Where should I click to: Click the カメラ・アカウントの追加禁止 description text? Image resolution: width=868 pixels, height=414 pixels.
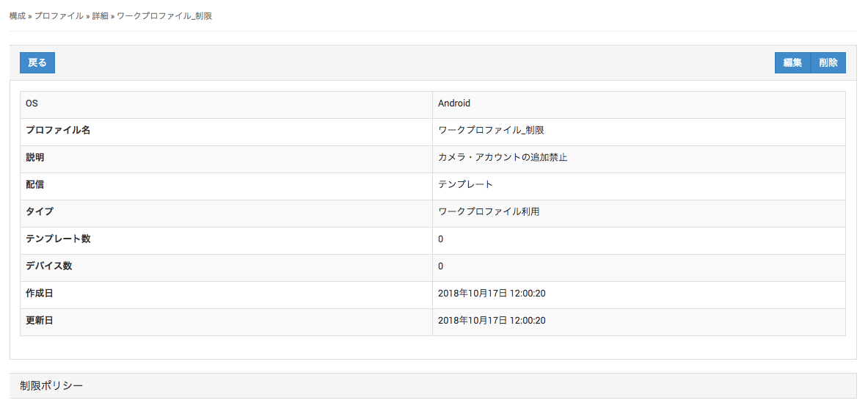click(x=503, y=158)
